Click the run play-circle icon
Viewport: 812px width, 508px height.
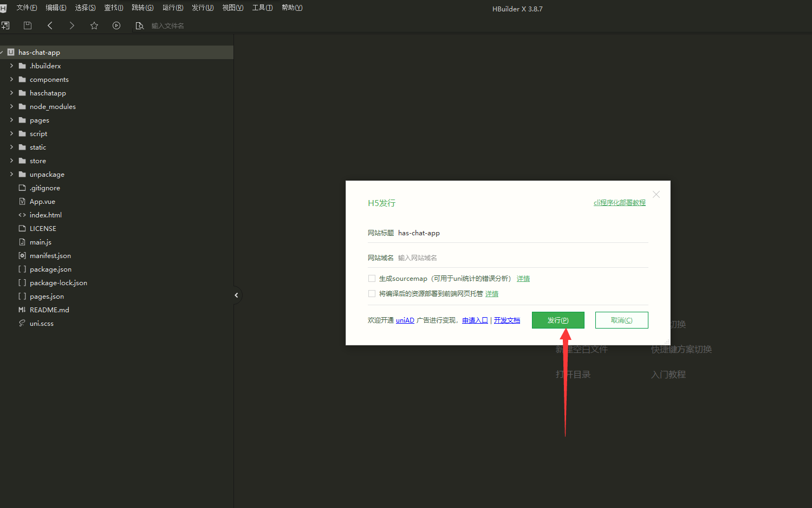tap(116, 25)
